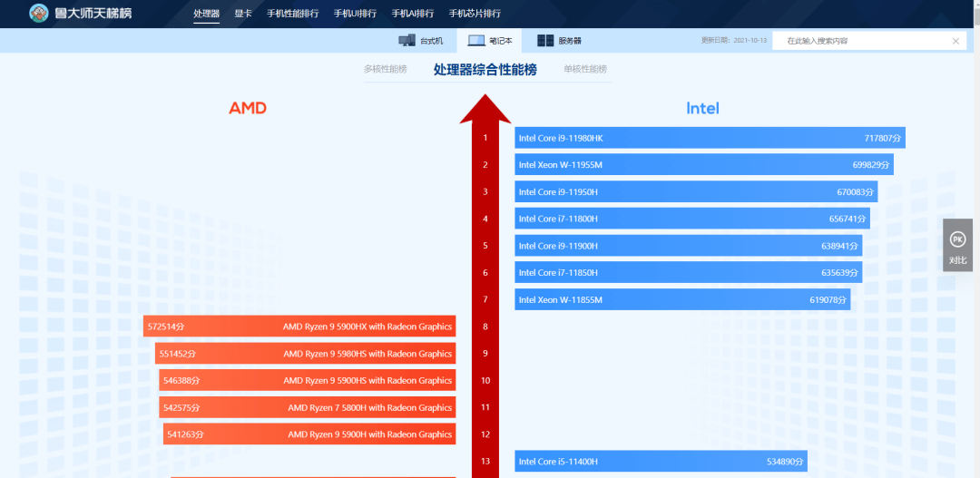Open the PK 对比 compare button
Image resolution: width=980 pixels, height=478 pixels.
tap(957, 245)
